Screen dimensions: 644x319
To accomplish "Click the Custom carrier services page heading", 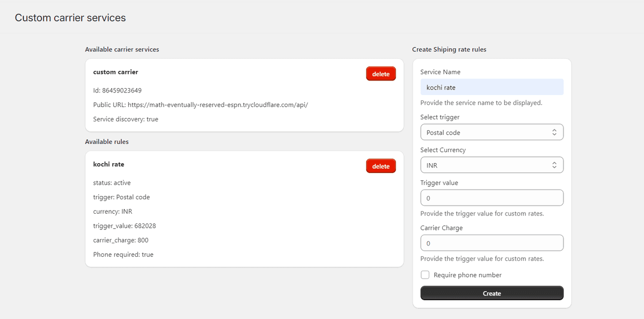I will (x=70, y=18).
